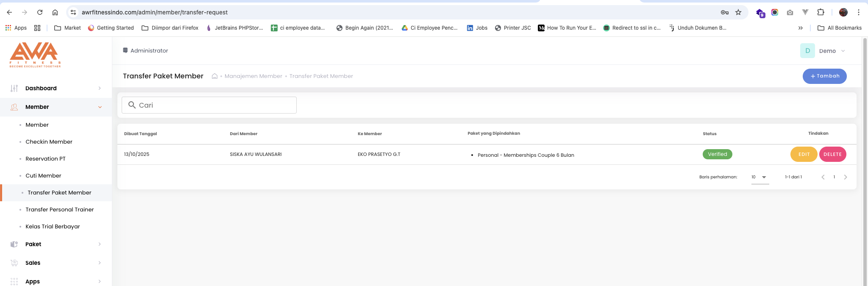Reload the page using the browser refresh icon

click(40, 12)
